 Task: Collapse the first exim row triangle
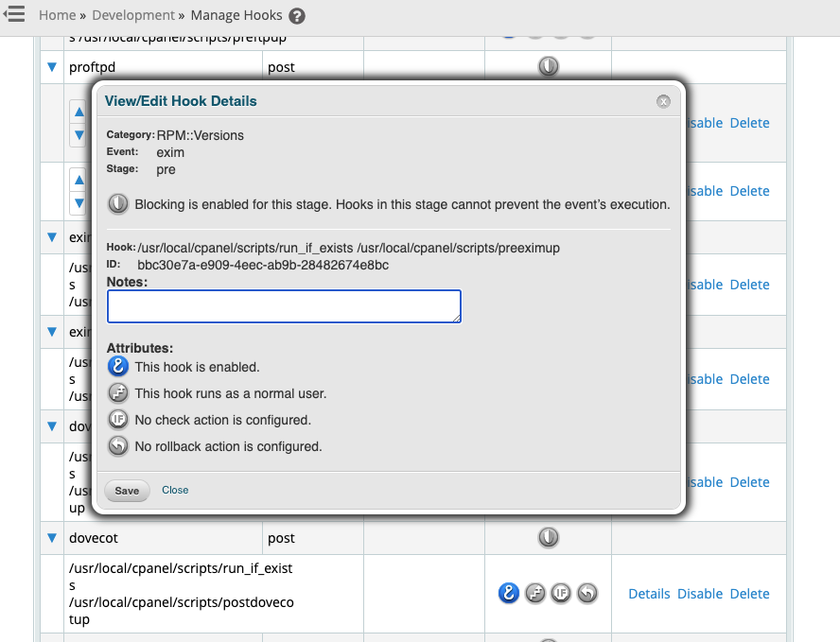pyautogui.click(x=52, y=236)
